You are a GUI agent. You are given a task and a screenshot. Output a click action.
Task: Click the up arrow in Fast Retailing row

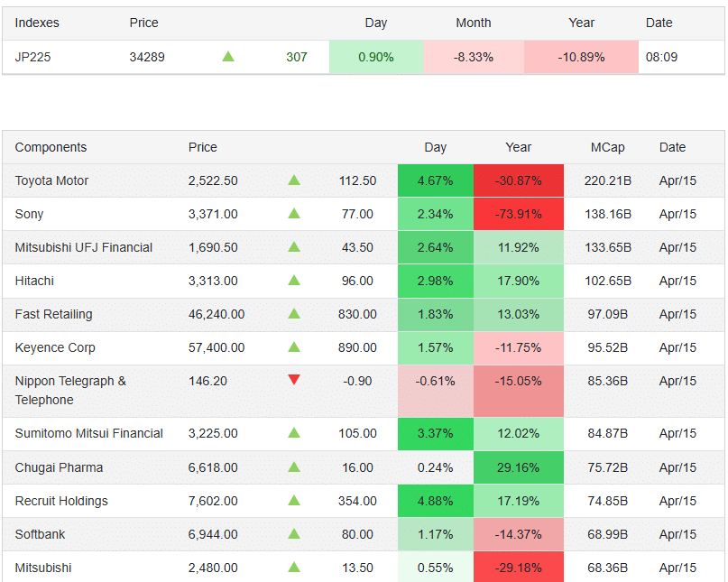pyautogui.click(x=294, y=314)
